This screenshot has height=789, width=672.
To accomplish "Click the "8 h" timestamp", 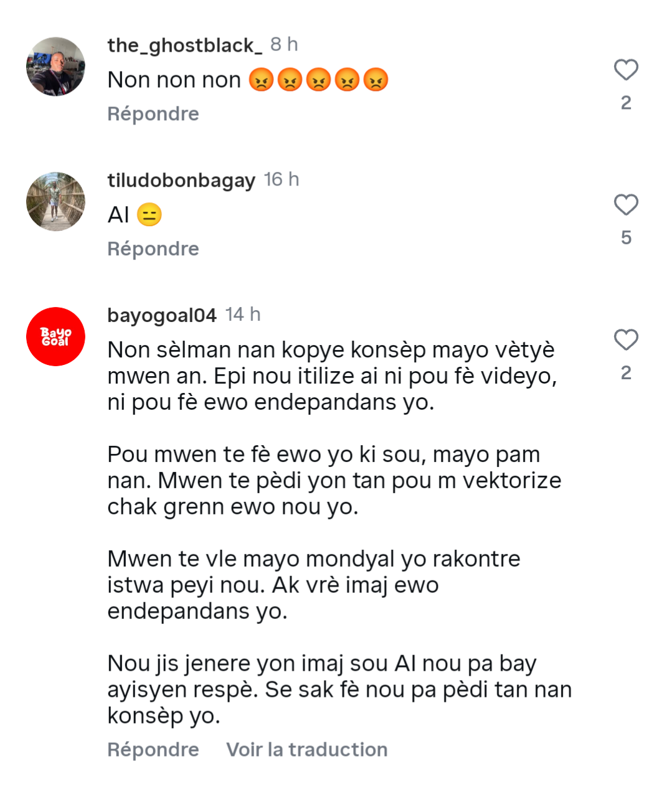I will (x=284, y=45).
